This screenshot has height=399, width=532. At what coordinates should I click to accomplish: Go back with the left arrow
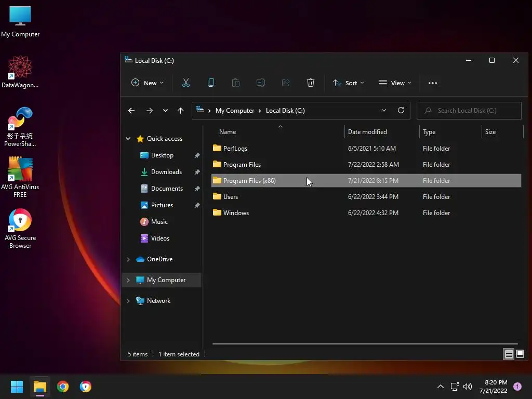131,111
